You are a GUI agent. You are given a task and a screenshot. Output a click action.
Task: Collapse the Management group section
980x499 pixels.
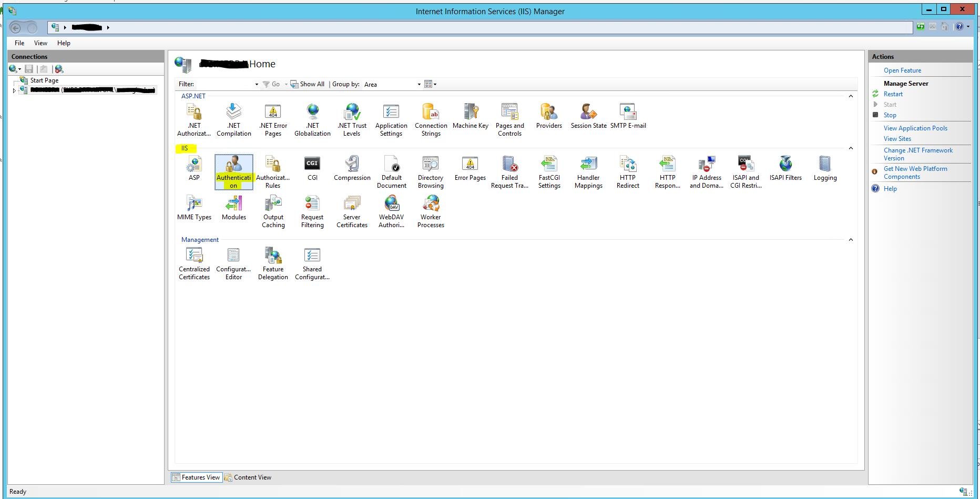tap(851, 240)
